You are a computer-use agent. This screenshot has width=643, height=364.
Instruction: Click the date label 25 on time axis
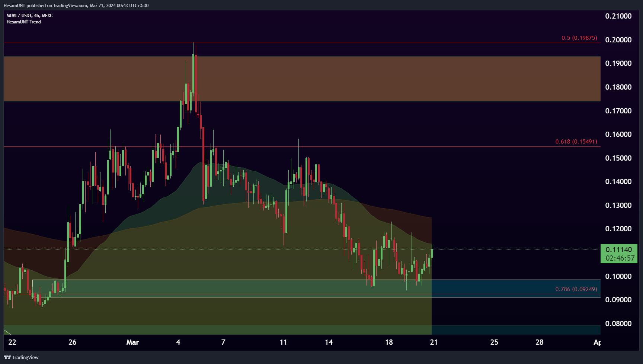(x=494, y=342)
